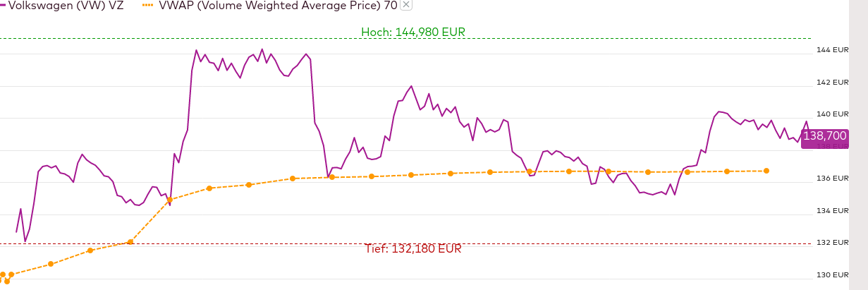
Task: Click the Hoch: 144,980 EUR label
Action: [413, 32]
